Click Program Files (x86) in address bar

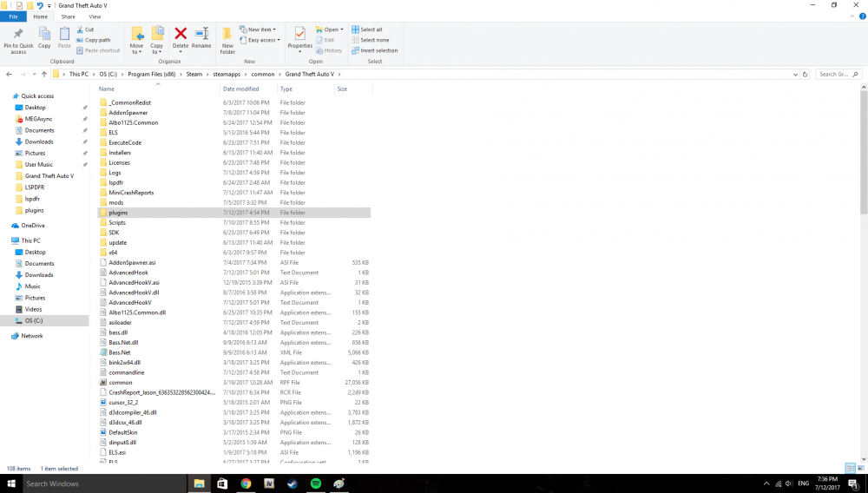click(151, 74)
